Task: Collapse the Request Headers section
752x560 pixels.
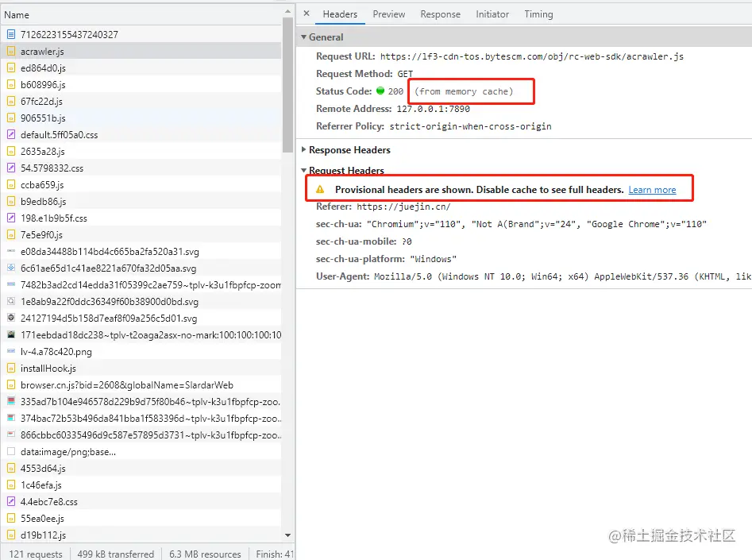Action: (303, 170)
